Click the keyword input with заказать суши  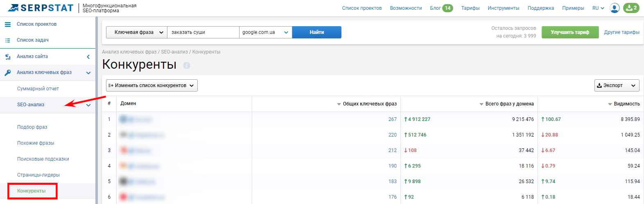click(203, 32)
